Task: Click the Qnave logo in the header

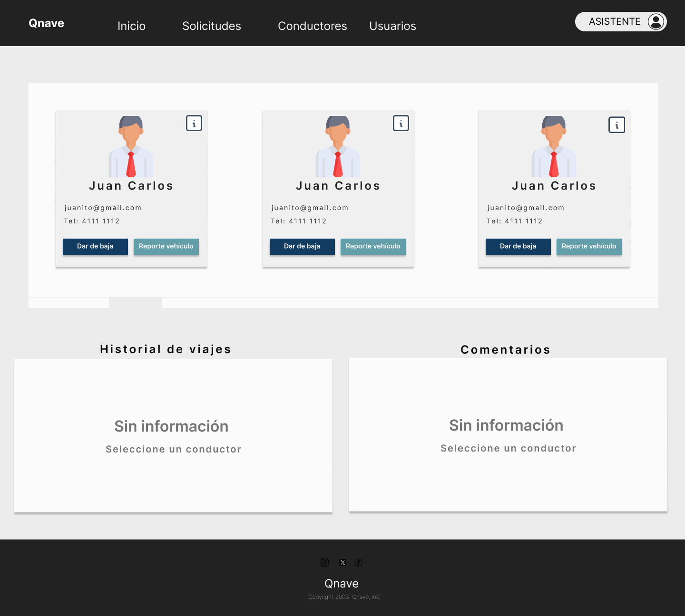Action: [x=46, y=23]
